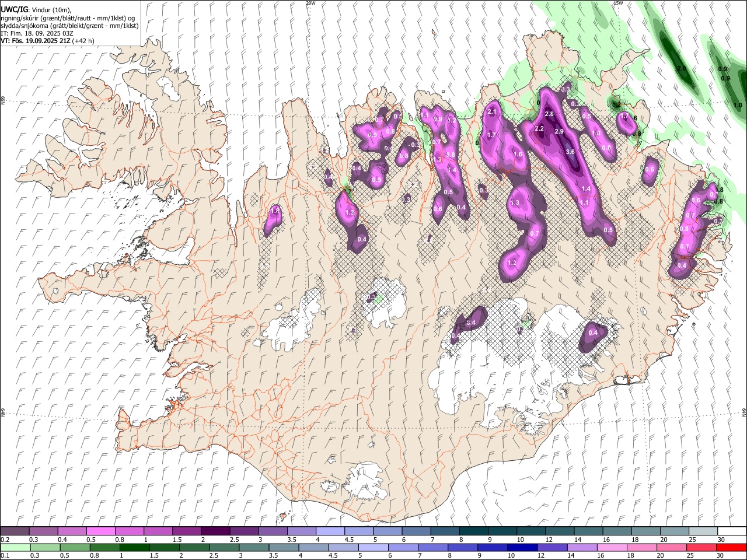The image size is (747, 560).
Task: Click the 15W longitude label at top
Action: (618, 3)
